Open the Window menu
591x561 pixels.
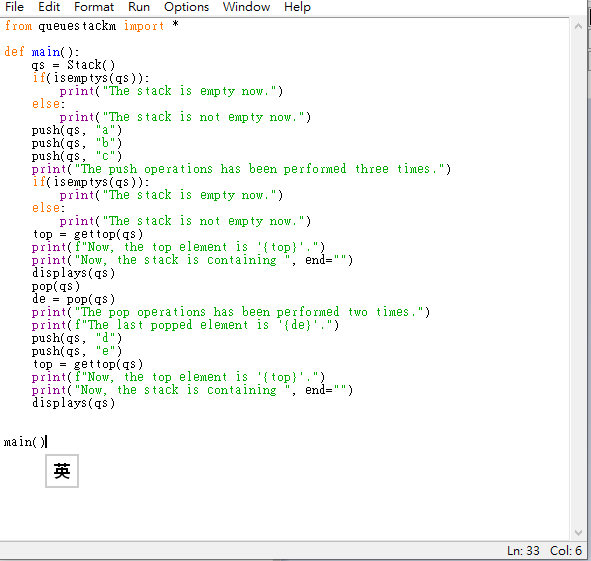click(246, 7)
